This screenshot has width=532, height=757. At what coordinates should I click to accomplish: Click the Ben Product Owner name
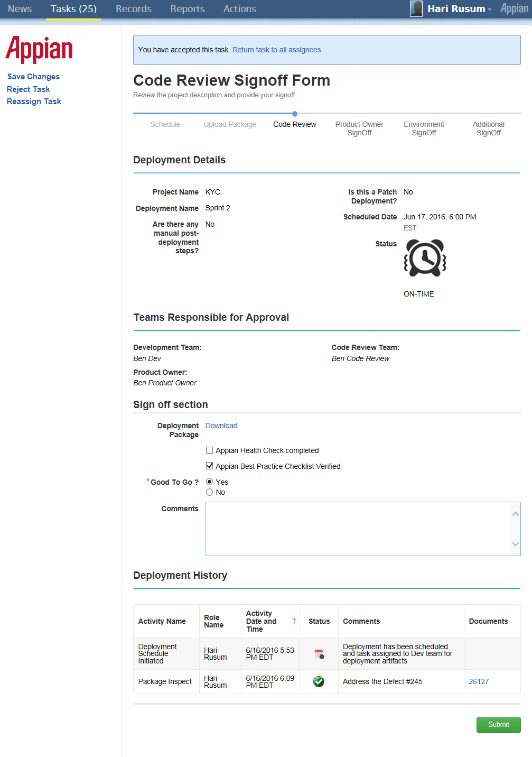[165, 383]
